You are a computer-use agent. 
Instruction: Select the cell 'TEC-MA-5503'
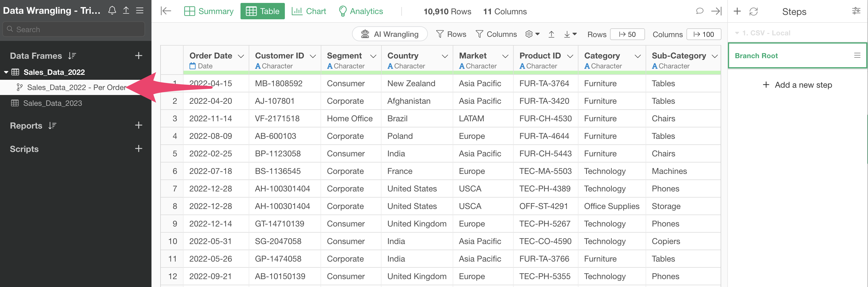tap(545, 171)
